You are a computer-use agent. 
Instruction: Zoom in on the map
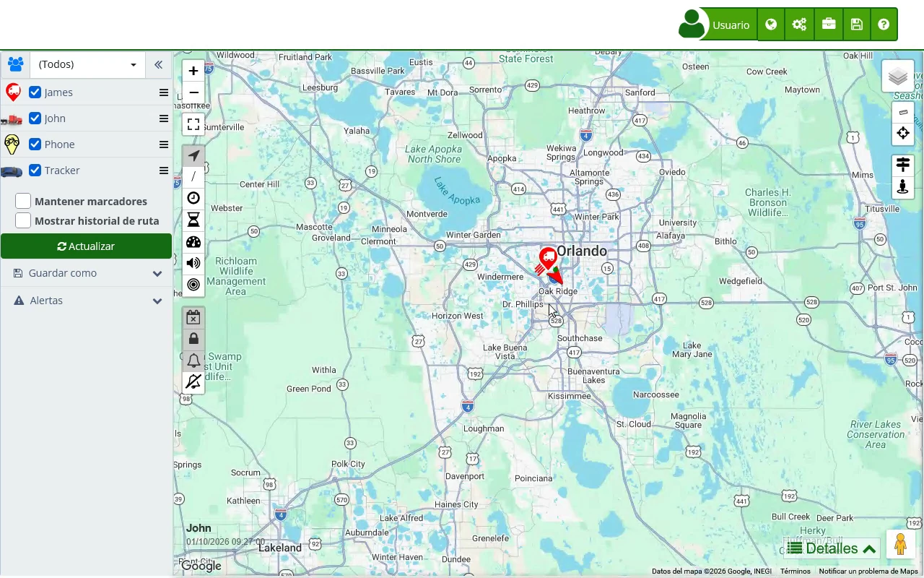tap(193, 71)
